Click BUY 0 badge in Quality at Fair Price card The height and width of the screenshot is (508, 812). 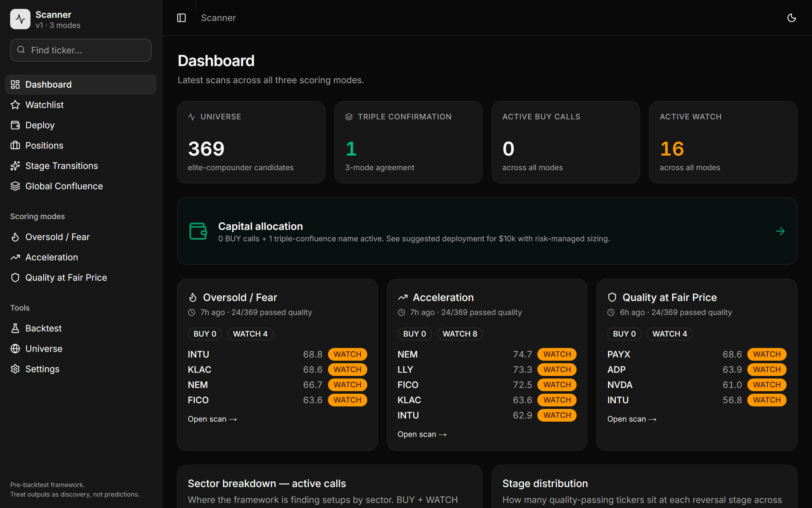click(x=624, y=334)
